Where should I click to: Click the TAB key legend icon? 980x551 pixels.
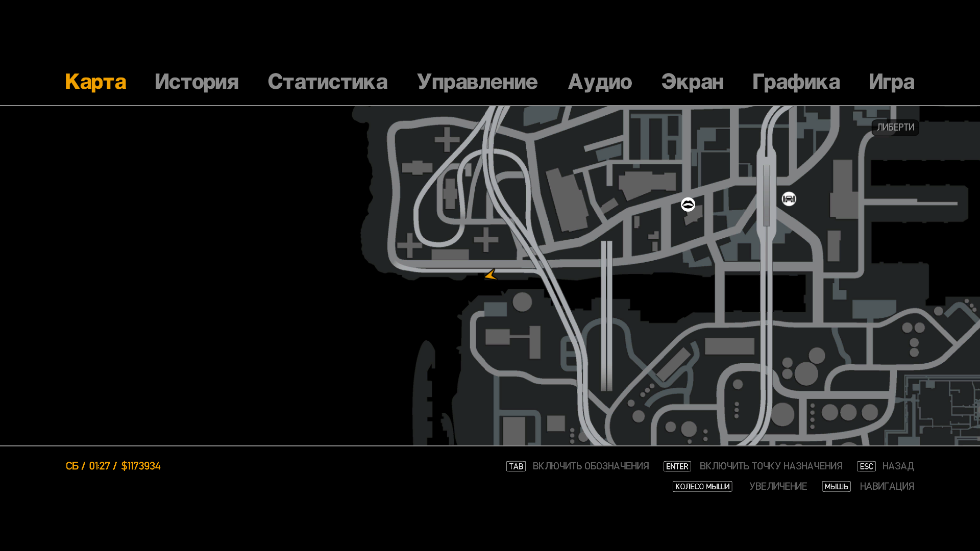point(516,466)
